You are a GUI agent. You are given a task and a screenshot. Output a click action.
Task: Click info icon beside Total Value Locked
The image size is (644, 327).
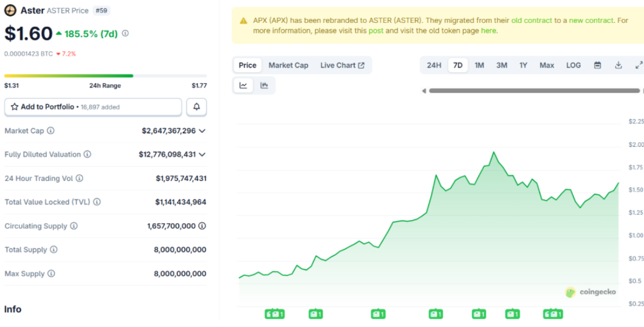click(x=97, y=202)
